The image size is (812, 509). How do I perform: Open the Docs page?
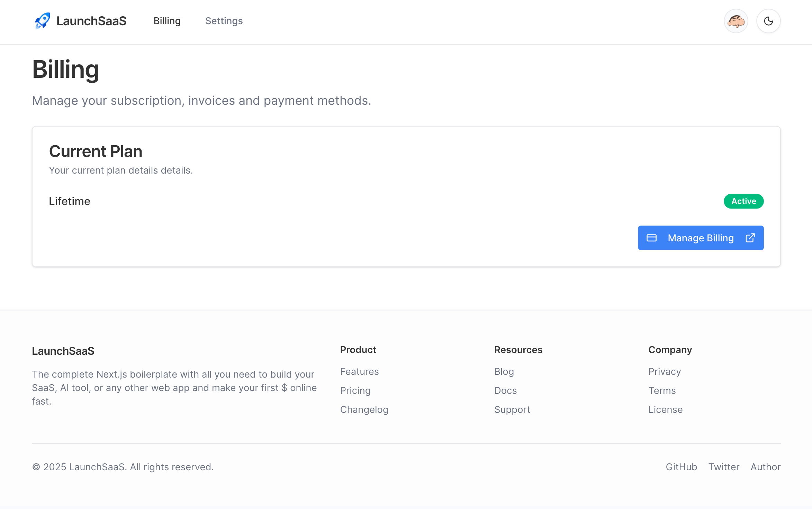pos(505,390)
